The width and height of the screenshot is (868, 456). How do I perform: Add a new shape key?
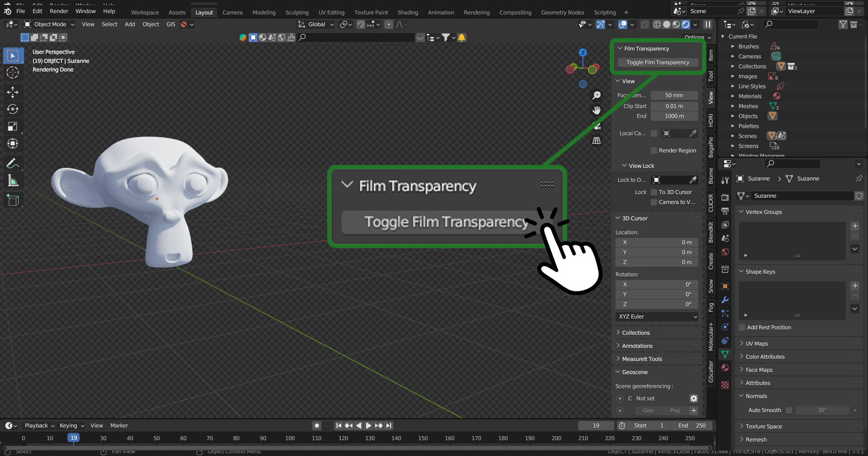point(855,286)
